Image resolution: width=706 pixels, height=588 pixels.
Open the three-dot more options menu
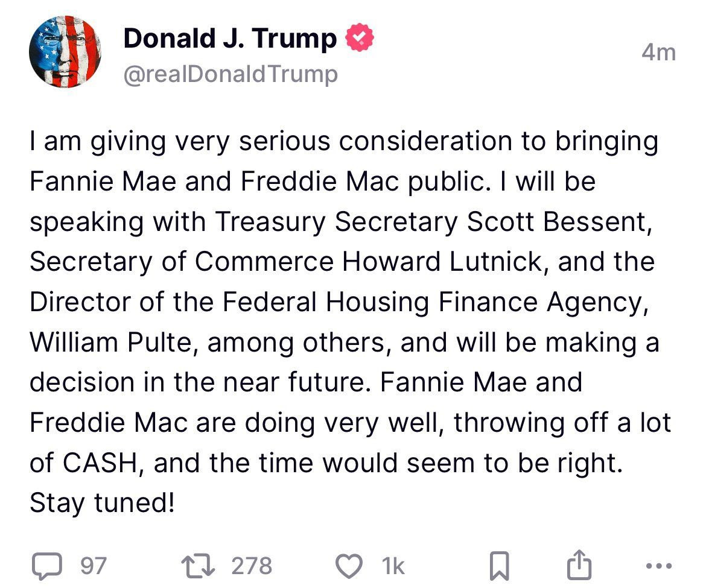pyautogui.click(x=659, y=566)
